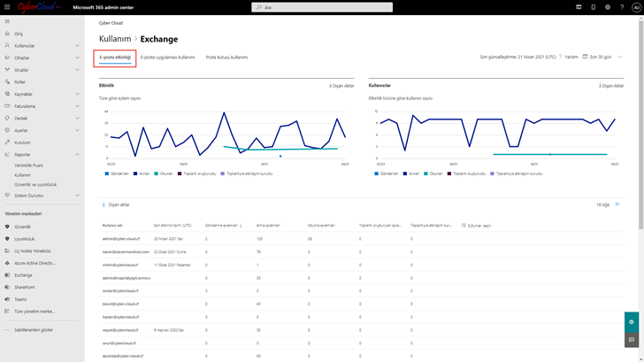The width and height of the screenshot is (644, 362).
Task: Click Tüm yönetim merkezleri list icon
Action: point(7,312)
